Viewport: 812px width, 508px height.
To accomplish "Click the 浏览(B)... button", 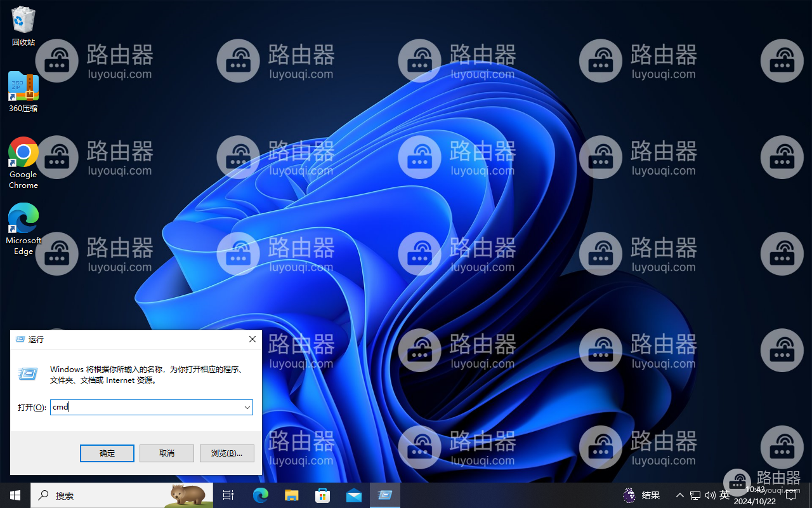I will tap(227, 453).
